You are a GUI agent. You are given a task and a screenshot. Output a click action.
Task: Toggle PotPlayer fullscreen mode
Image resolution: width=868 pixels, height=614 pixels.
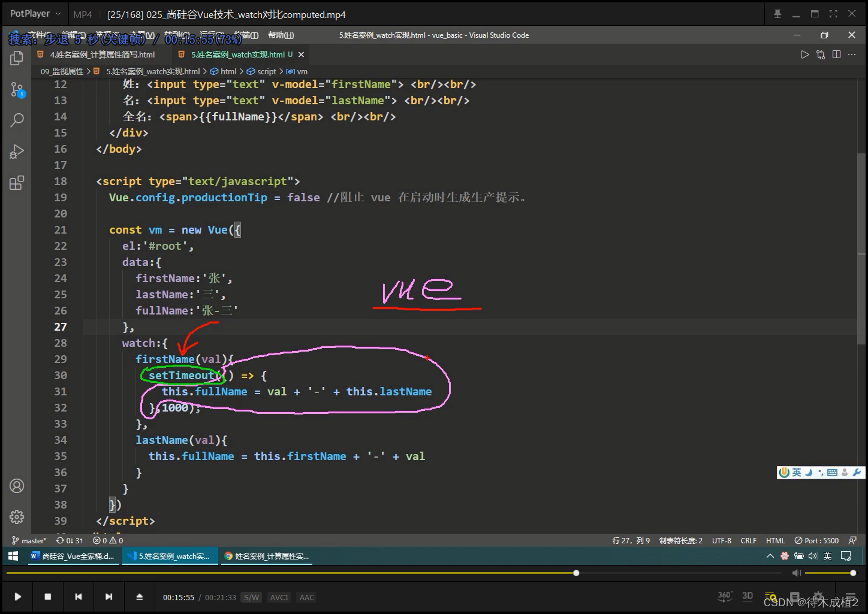click(833, 14)
